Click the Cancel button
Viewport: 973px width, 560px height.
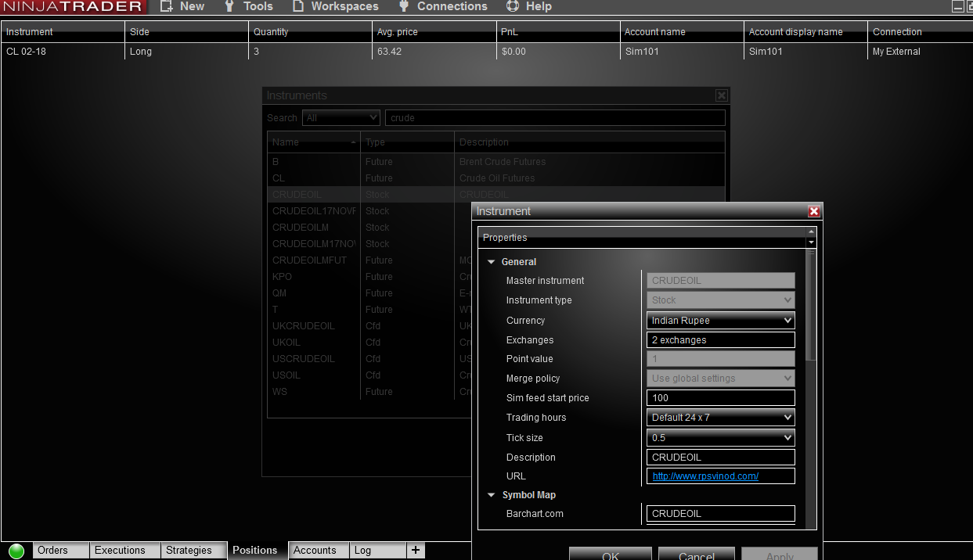[x=697, y=554]
